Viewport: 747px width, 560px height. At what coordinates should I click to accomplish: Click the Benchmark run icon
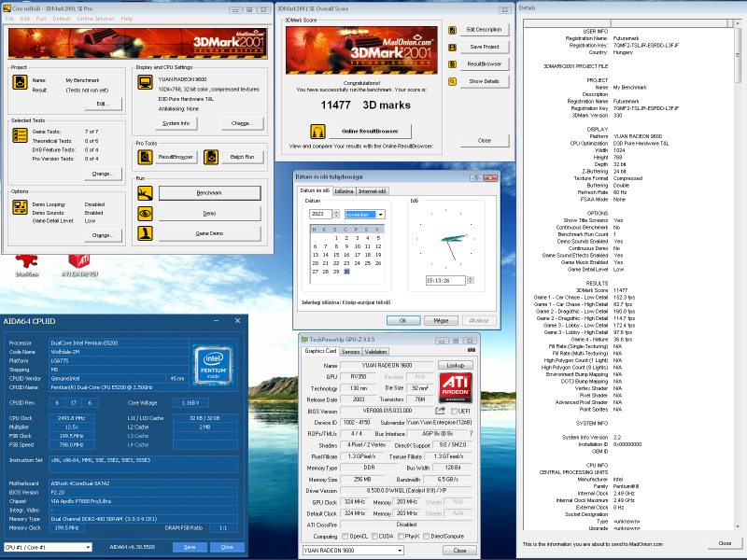coord(145,193)
